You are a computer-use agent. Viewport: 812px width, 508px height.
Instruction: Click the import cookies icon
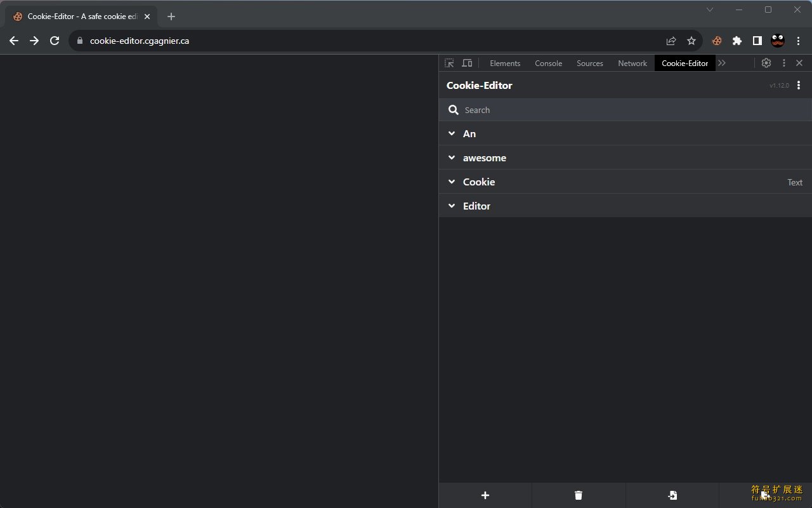click(x=672, y=495)
